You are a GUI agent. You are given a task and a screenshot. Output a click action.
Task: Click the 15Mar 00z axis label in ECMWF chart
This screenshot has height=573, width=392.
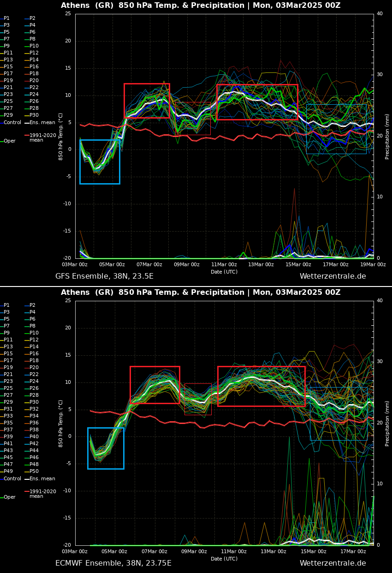click(314, 552)
